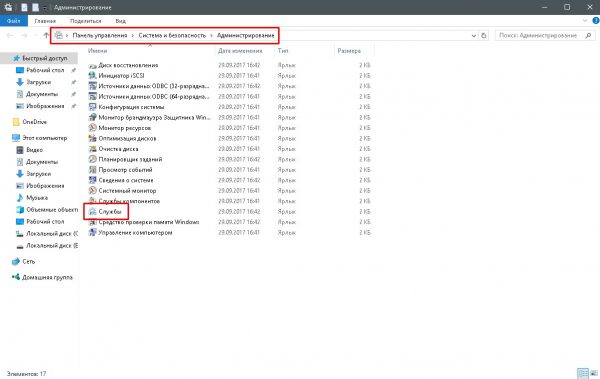This screenshot has width=600, height=379.
Task: Open the help button in ribbon
Action: point(596,21)
